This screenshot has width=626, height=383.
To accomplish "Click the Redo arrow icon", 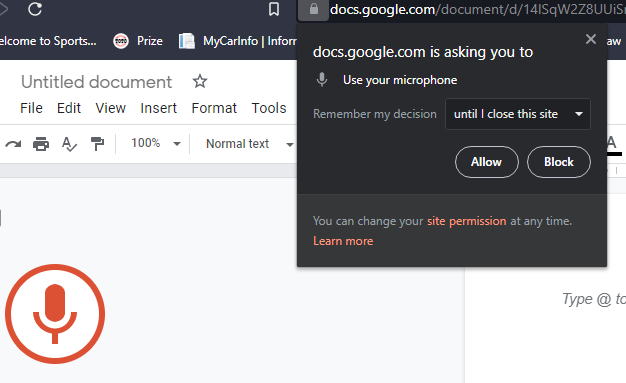I will [x=13, y=144].
